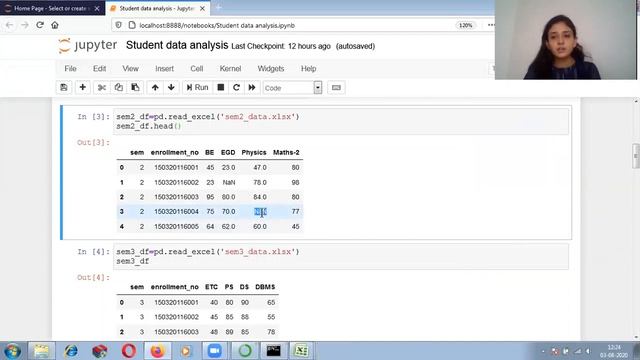Open the Windows Start button

pyautogui.click(x=12, y=351)
